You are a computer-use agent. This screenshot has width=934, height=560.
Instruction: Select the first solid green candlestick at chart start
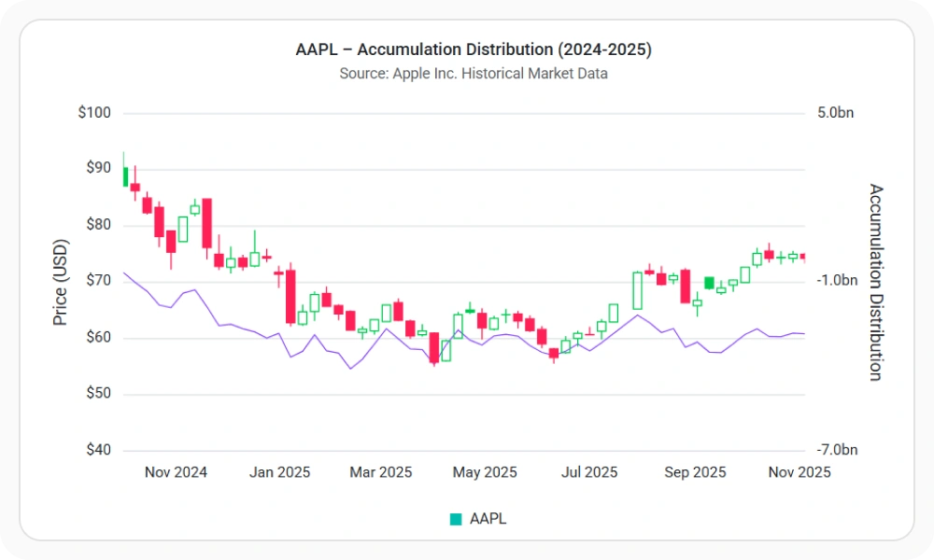click(x=125, y=176)
